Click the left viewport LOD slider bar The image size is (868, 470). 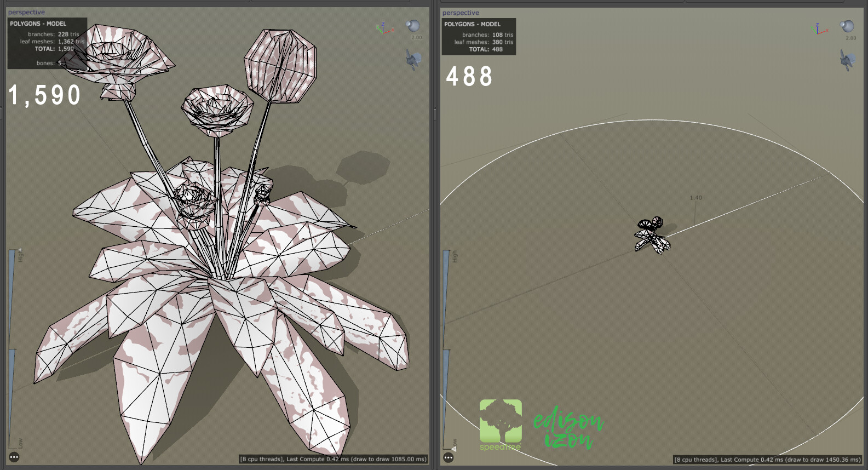coord(12,349)
